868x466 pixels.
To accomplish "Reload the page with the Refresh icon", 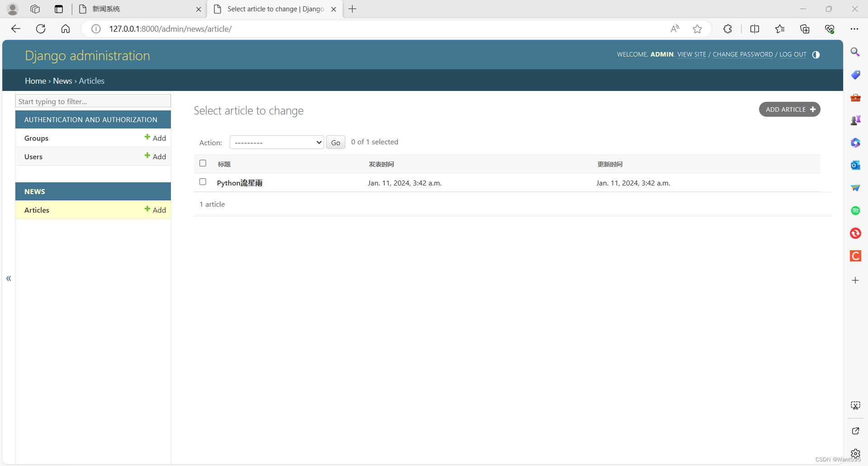I will [41, 29].
